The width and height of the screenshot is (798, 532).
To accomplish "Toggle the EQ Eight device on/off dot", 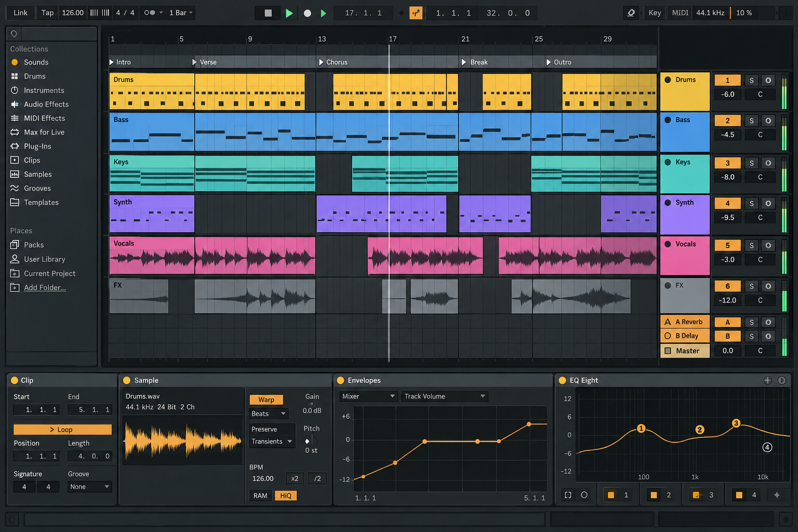I will (x=562, y=380).
